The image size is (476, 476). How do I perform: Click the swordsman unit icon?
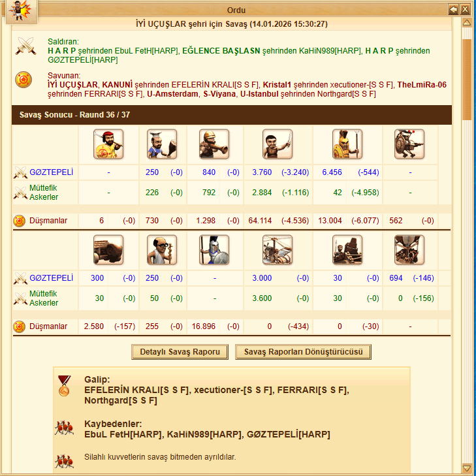(278, 144)
